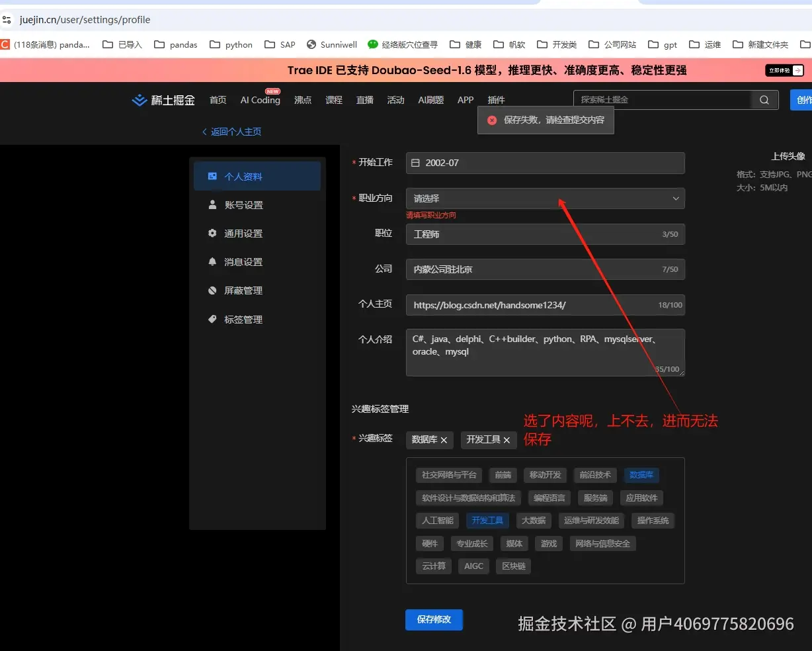
Task: Toggle the 人工智能 interest tag
Action: [437, 520]
